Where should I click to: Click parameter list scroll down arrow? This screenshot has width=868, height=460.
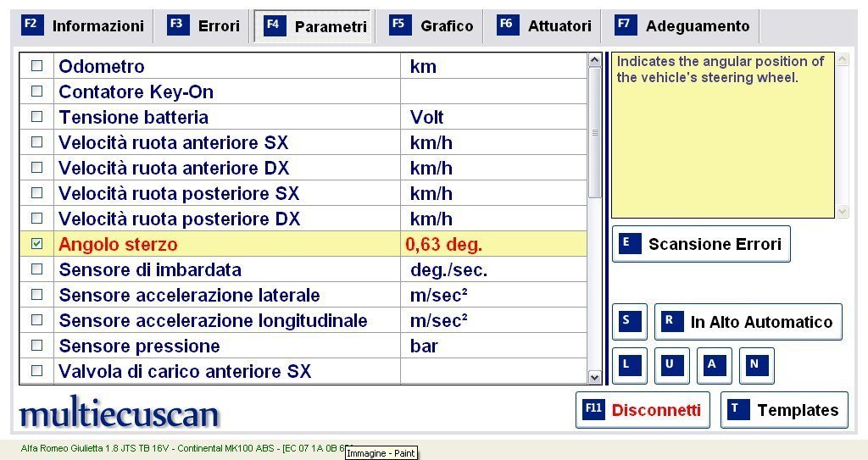594,378
